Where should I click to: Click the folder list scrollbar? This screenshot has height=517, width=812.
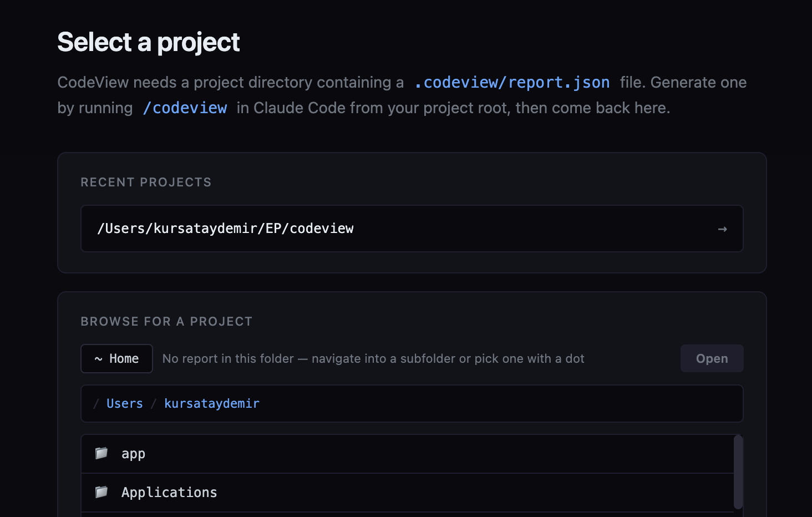pyautogui.click(x=738, y=472)
